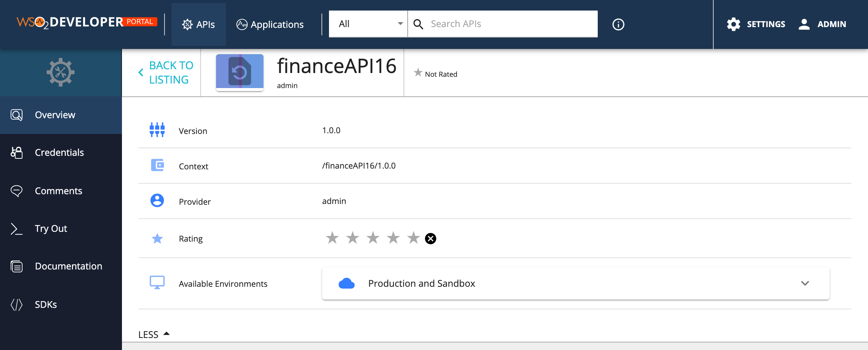Click the version value 1.0.0

click(331, 130)
